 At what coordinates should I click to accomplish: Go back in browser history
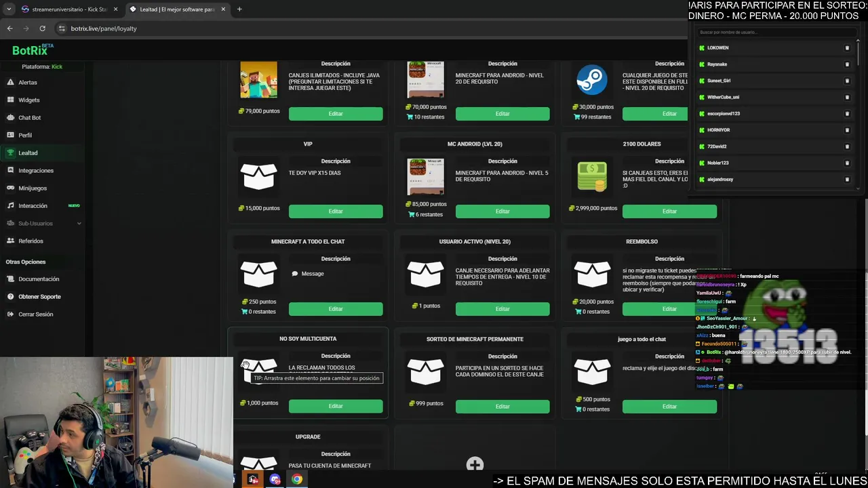9,28
